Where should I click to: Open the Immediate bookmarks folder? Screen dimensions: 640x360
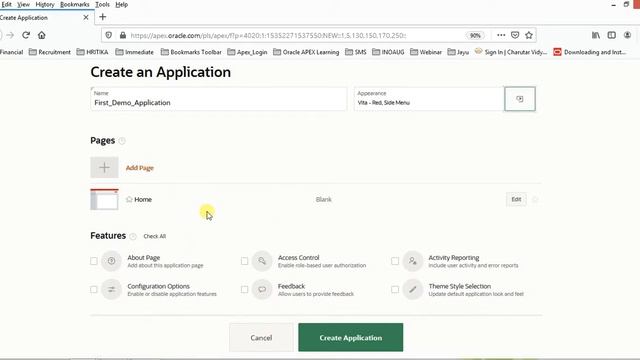click(x=135, y=52)
